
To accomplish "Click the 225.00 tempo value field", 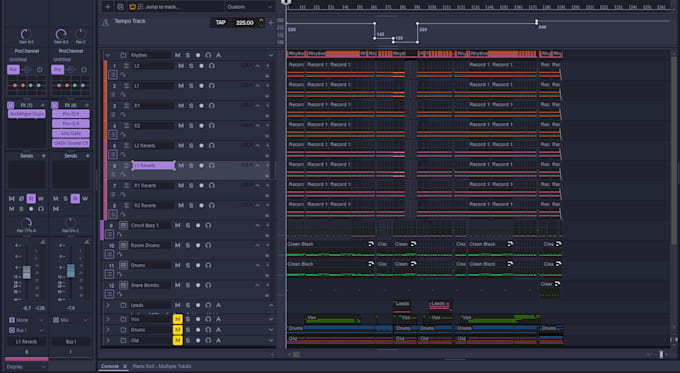I will pyautogui.click(x=245, y=23).
